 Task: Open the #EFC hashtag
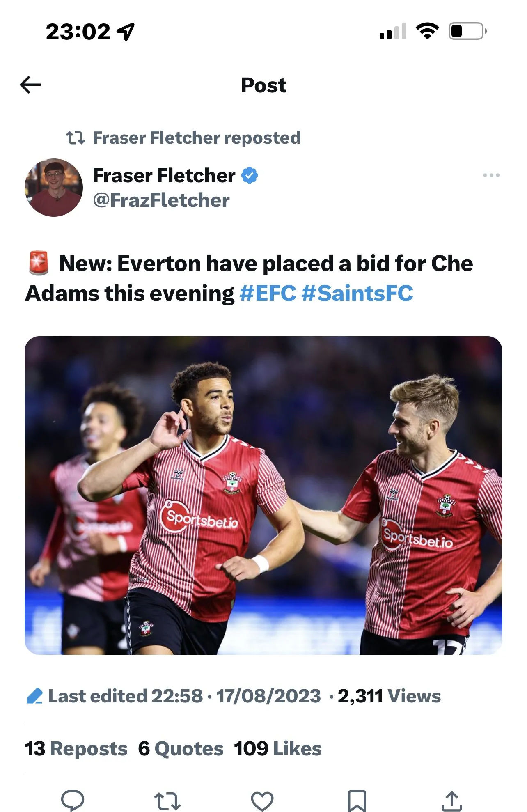pyautogui.click(x=268, y=294)
